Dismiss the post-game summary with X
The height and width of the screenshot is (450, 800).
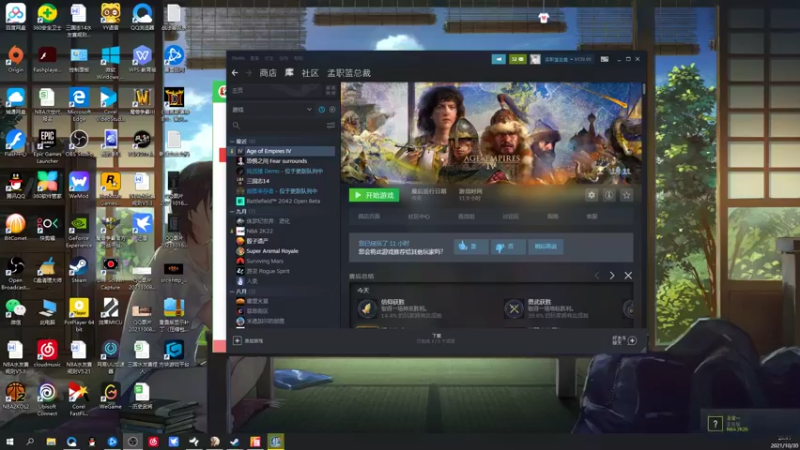(628, 276)
